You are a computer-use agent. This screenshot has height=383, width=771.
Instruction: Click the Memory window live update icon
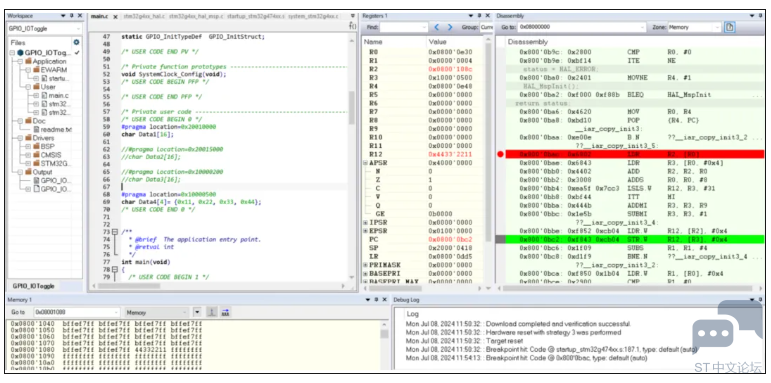point(212,312)
